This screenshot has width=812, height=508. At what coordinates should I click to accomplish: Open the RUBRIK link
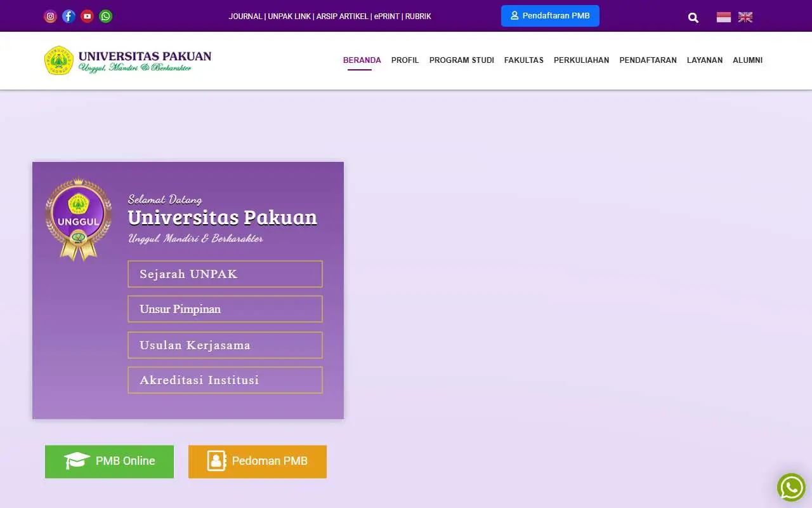pos(418,17)
